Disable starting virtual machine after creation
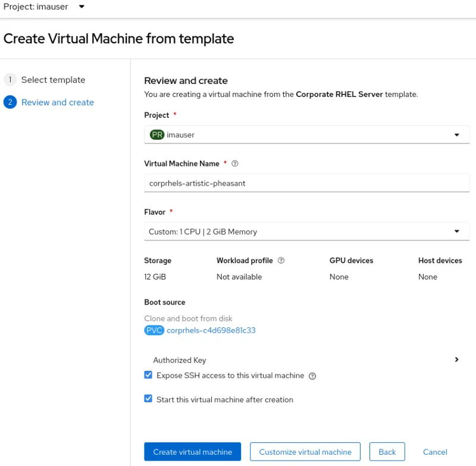 pos(148,398)
